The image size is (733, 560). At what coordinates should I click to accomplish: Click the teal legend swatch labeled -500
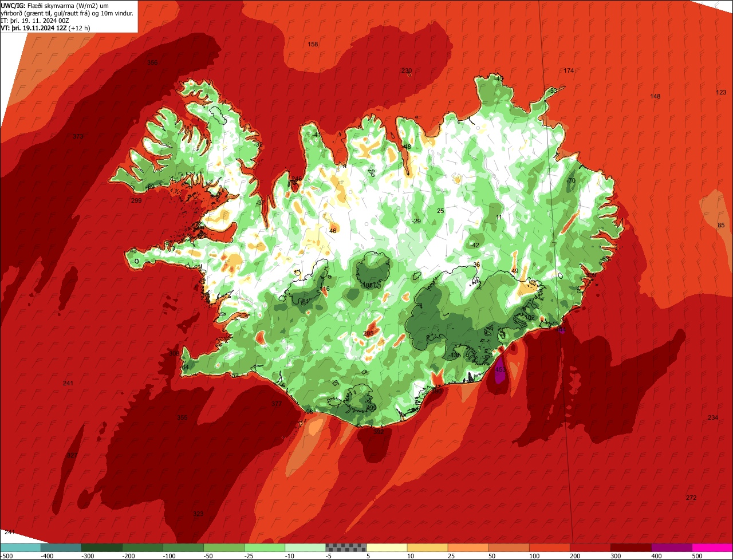tap(20, 547)
